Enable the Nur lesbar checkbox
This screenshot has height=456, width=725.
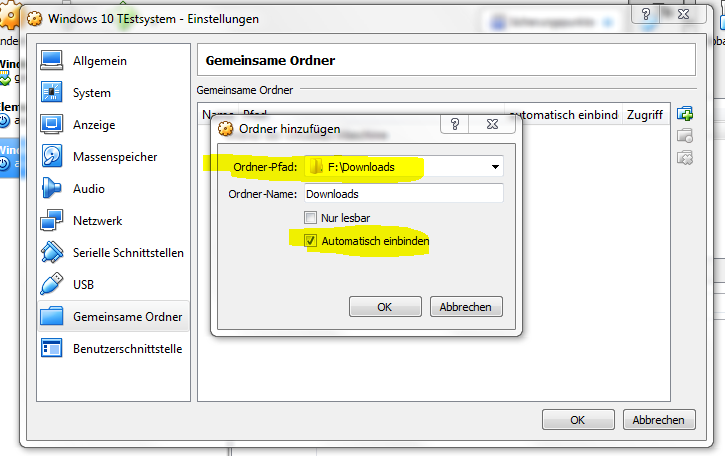coord(310,218)
